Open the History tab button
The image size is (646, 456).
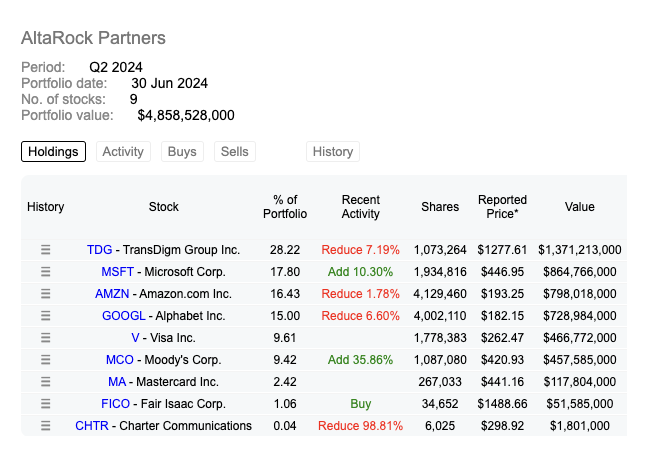333,152
